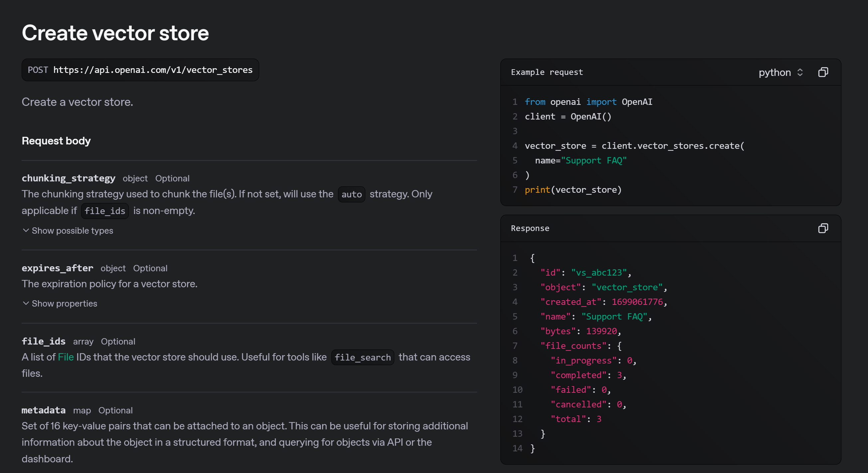Click the file_ids inline code badge

click(105, 211)
